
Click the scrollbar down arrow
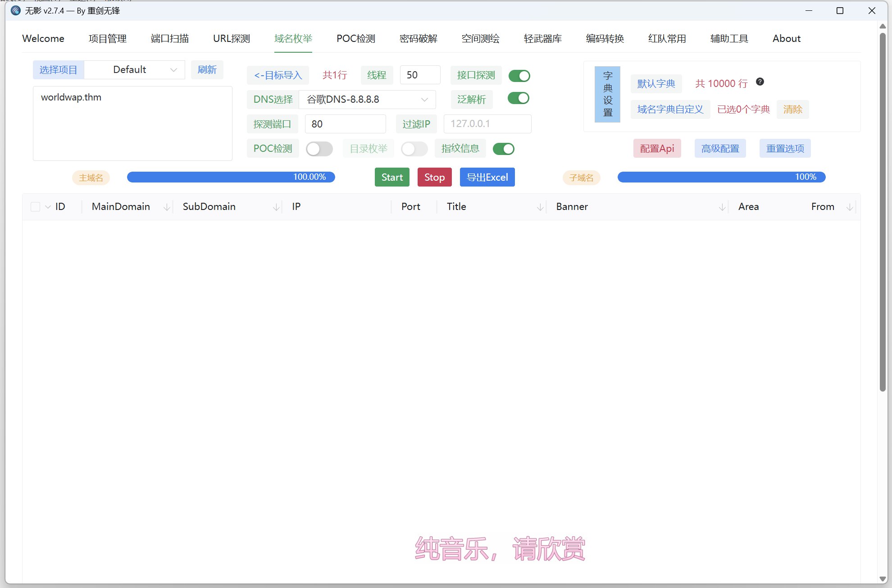[x=883, y=579]
